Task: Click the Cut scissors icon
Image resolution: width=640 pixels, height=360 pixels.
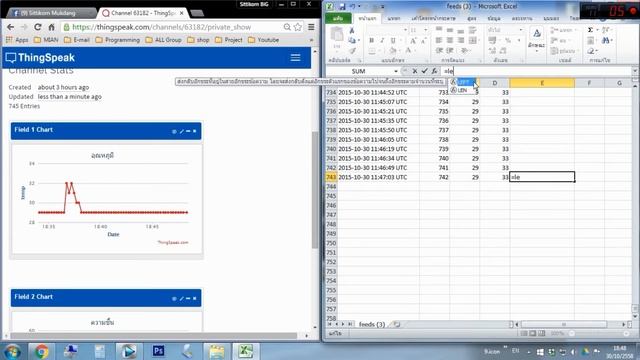Action: tap(352, 30)
